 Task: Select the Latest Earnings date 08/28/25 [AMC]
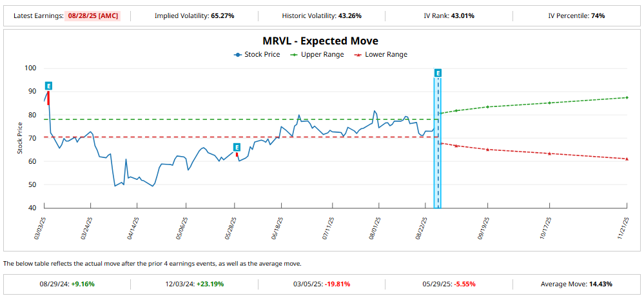(93, 16)
